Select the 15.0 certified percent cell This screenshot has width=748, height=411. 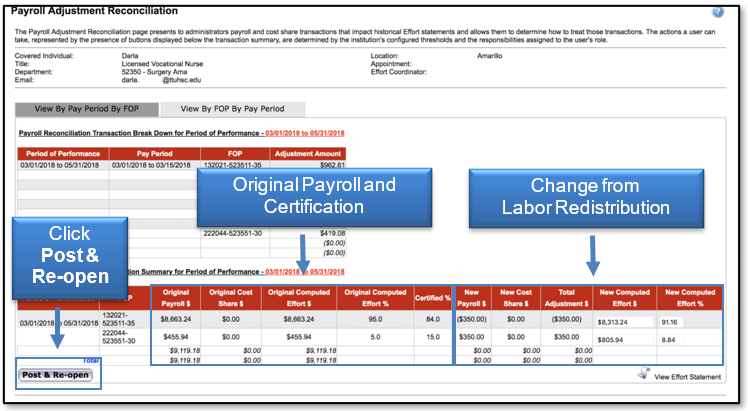[433, 337]
